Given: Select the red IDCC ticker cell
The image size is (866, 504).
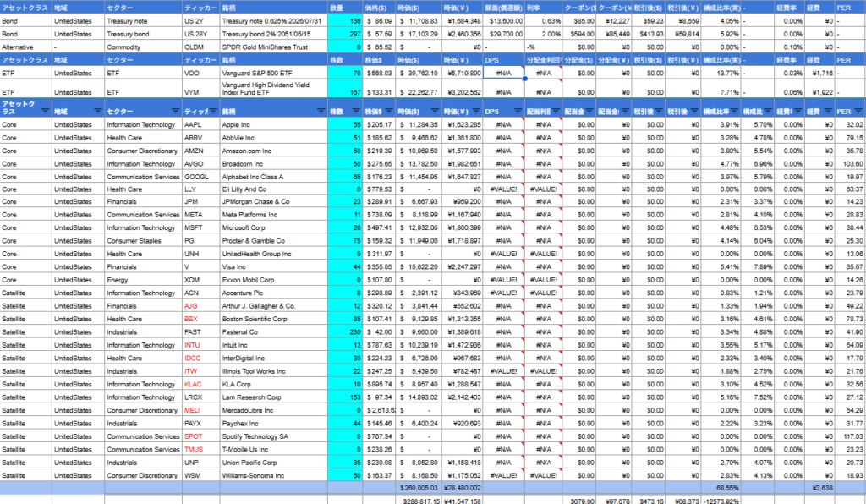Looking at the screenshot, I should pos(201,359).
